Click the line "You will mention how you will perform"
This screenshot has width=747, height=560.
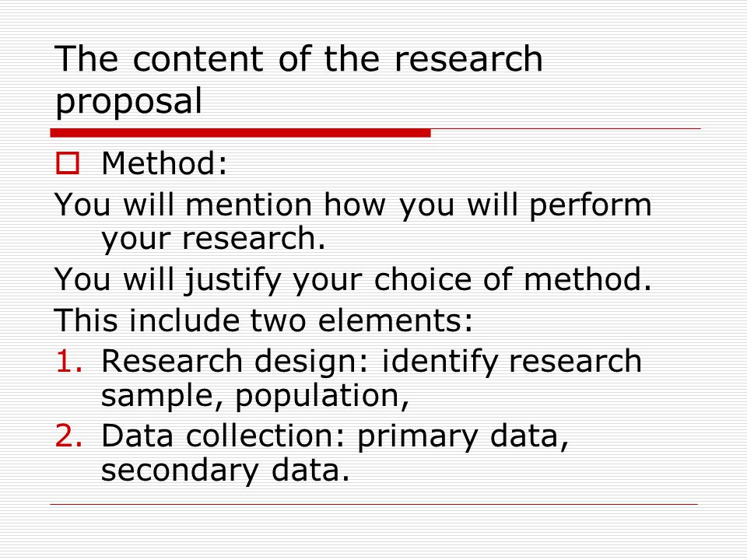pyautogui.click(x=353, y=205)
